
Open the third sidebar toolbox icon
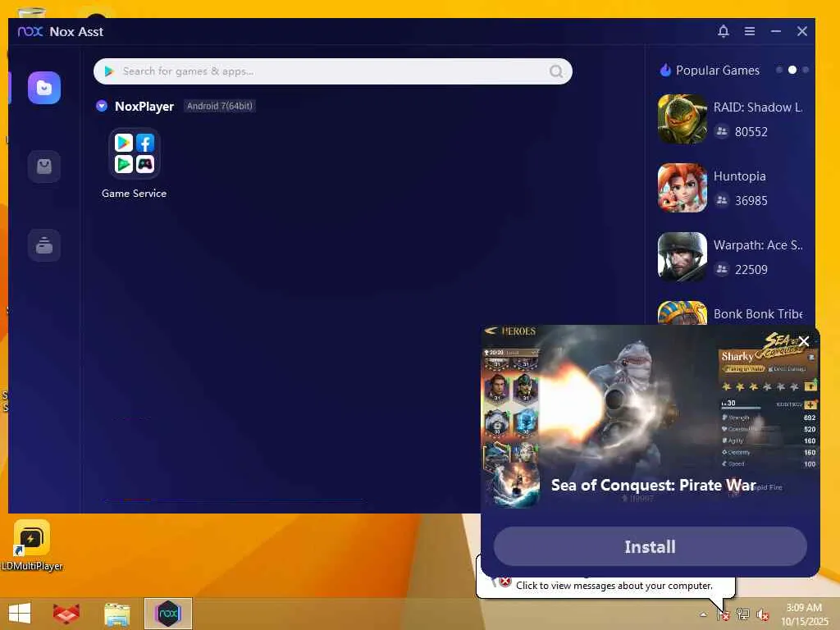click(44, 245)
